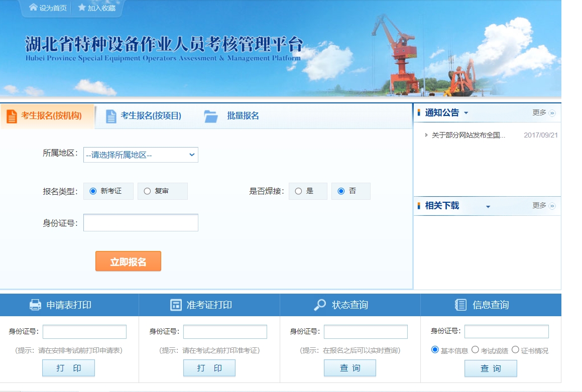Click the 加入收藏 link
582x392 pixels.
point(102,8)
